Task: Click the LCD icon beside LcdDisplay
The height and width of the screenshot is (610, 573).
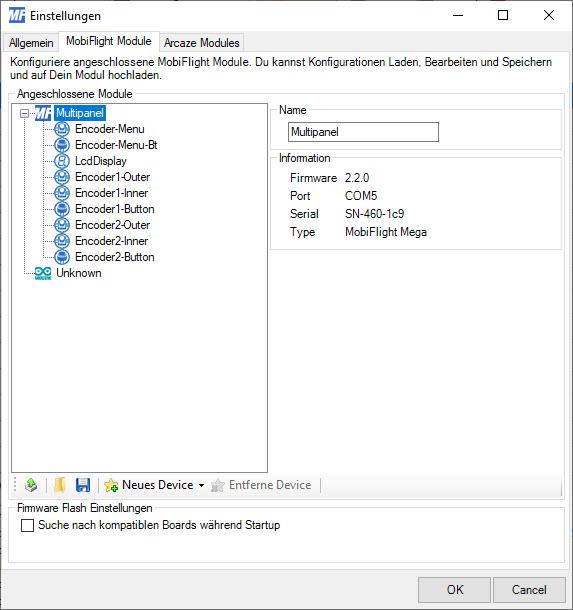Action: point(61,161)
